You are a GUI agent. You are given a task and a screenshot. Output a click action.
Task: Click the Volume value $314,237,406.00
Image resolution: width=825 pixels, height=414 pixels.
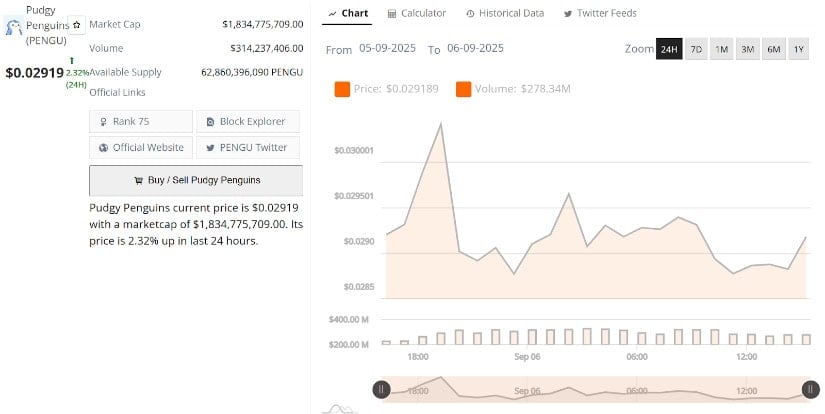pos(266,48)
